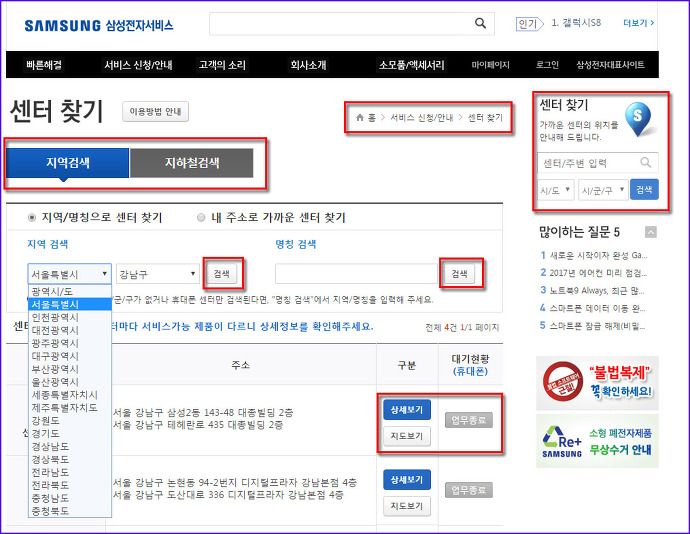Screen dimensions: 690x534
Task: Open 삼성전자대표사이트 link
Action: pos(610,65)
